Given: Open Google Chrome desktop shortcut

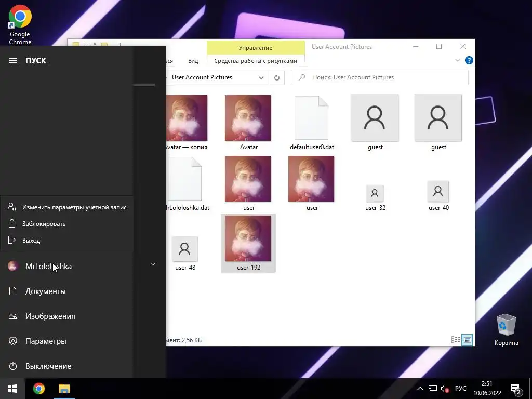Looking at the screenshot, I should point(20,25).
